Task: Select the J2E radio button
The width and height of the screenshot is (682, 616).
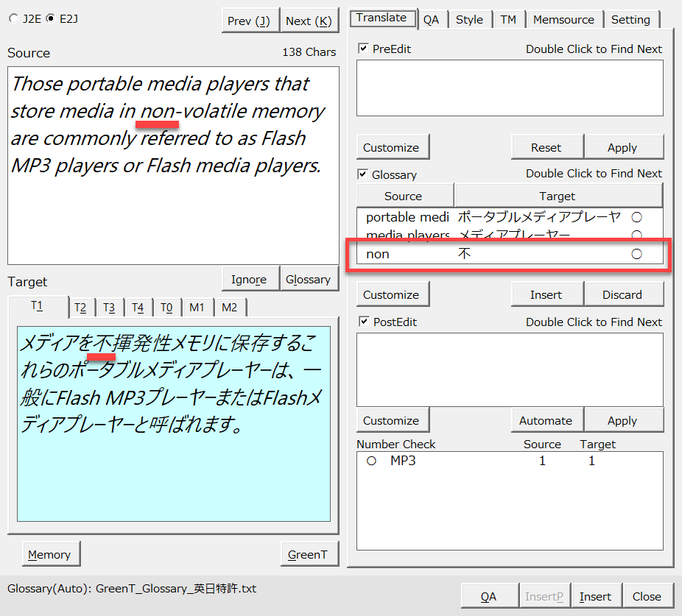Action: [14, 18]
